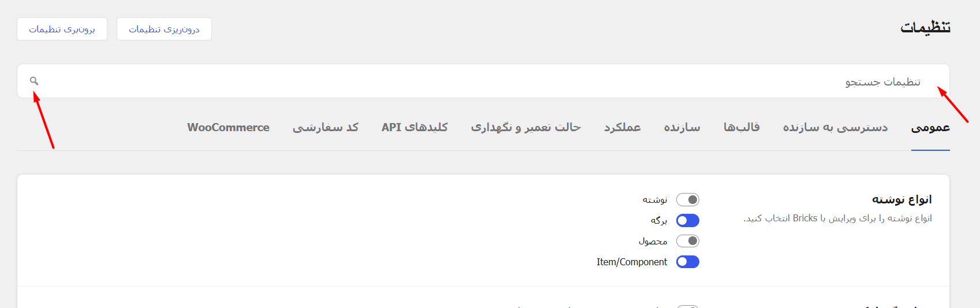Viewport: 980px width, 308px height.
Task: Open the WooCommerce tab
Action: (x=228, y=128)
